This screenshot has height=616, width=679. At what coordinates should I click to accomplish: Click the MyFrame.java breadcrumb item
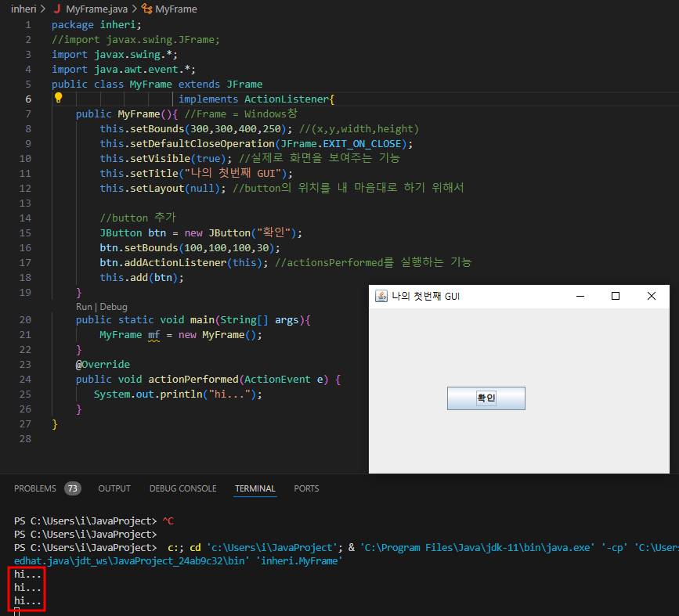pos(96,9)
